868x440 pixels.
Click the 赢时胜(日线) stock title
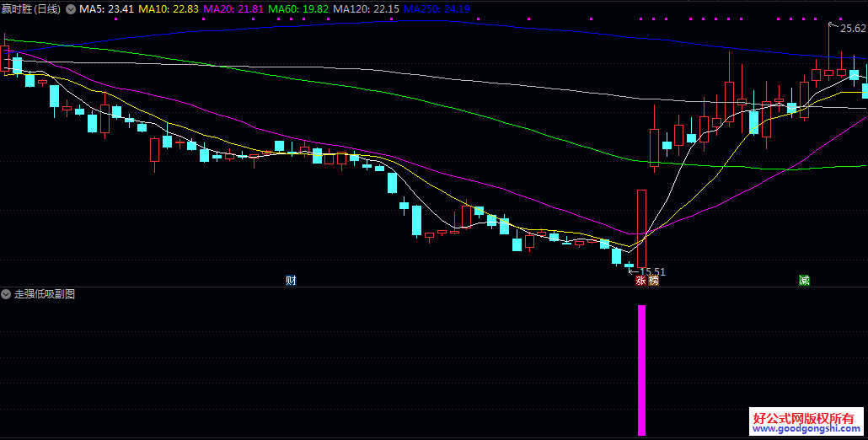(32, 9)
